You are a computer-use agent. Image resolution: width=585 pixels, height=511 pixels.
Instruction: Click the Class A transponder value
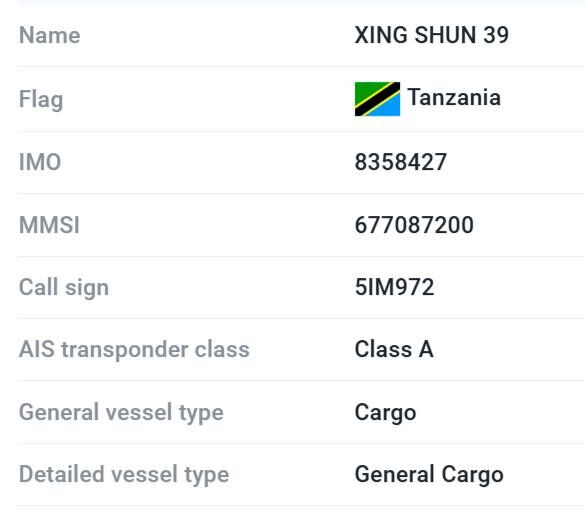click(x=394, y=349)
